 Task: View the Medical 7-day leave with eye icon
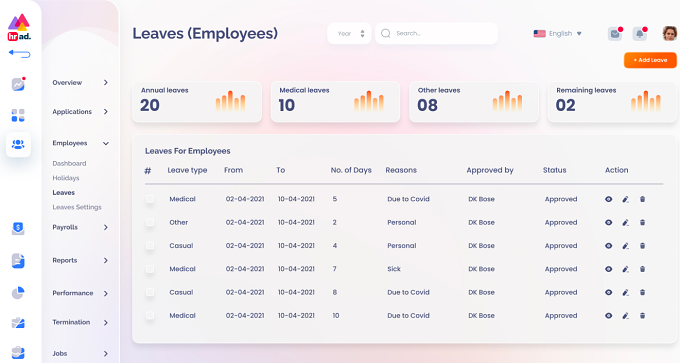click(608, 269)
